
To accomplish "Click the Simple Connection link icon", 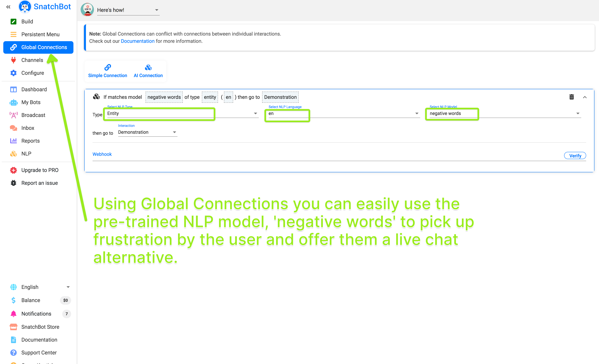I will (x=108, y=67).
